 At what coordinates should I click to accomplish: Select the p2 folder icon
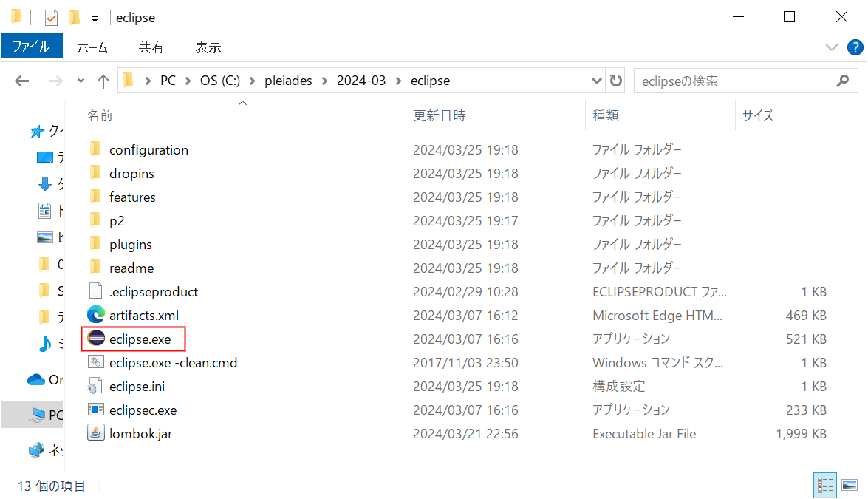95,220
